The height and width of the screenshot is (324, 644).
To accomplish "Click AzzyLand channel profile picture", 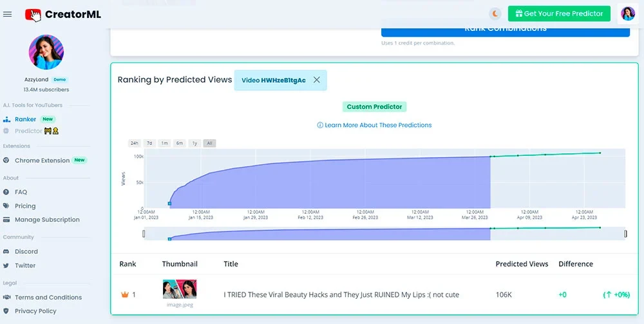I will (x=46, y=52).
